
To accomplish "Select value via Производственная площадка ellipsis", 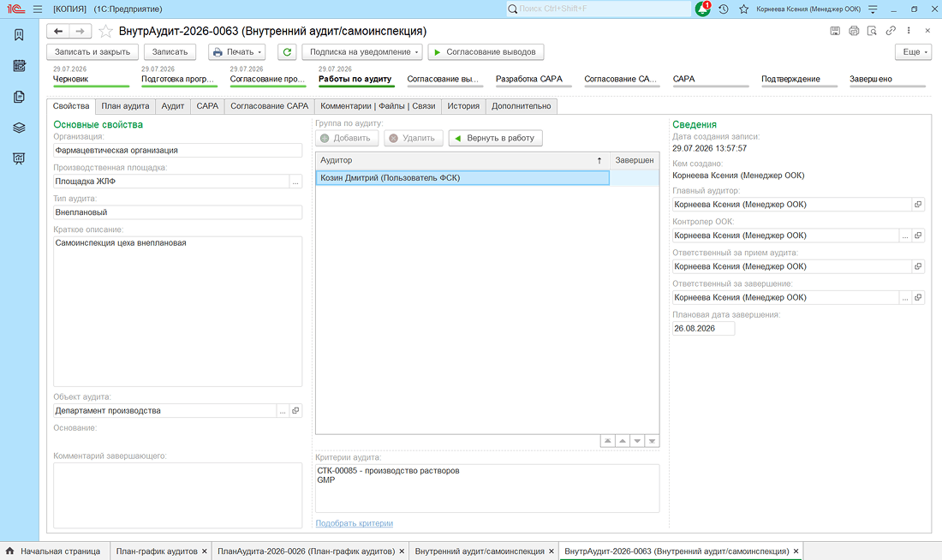I will 295,182.
